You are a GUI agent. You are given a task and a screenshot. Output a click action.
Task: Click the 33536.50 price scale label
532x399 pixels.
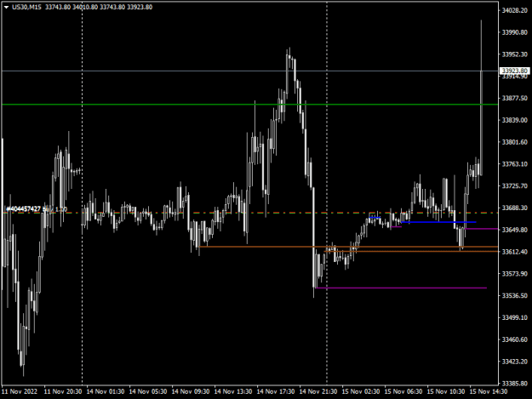pos(515,295)
